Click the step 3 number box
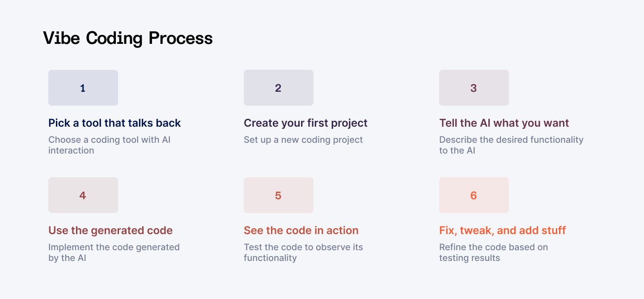Viewport: 644px width, 299px height. 474,88
